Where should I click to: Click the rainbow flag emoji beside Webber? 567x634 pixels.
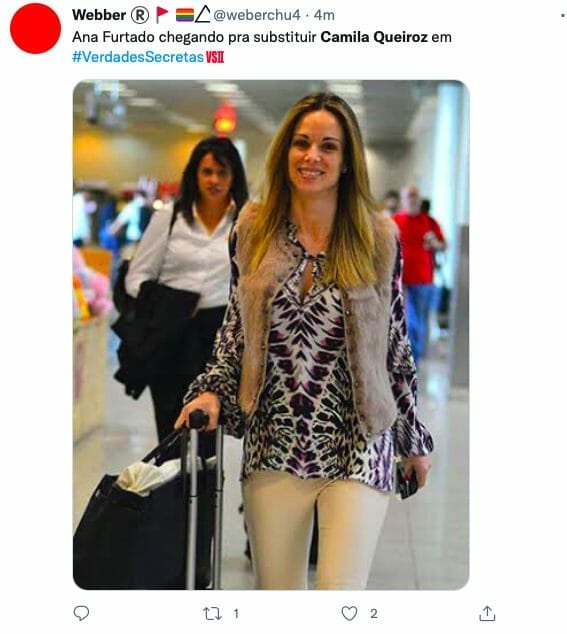pyautogui.click(x=185, y=15)
